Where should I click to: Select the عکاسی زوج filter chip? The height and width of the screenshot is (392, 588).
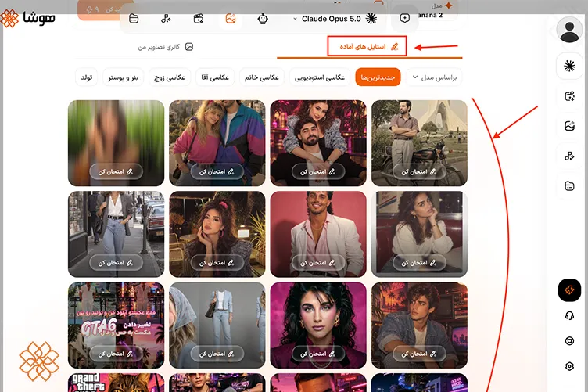pyautogui.click(x=170, y=77)
